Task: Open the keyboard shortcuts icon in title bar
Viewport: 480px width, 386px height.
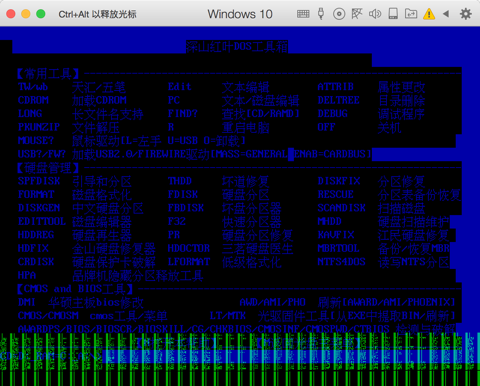Action: 303,14
